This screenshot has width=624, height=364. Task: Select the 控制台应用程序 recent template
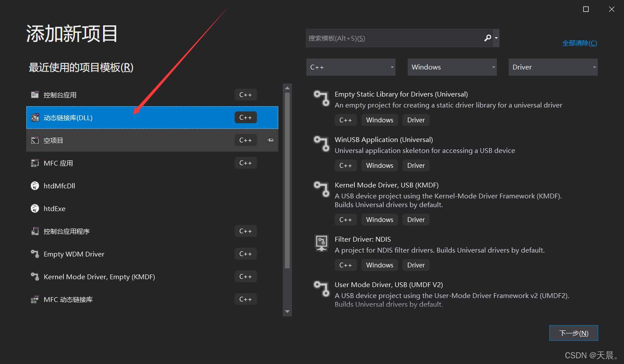pos(152,231)
